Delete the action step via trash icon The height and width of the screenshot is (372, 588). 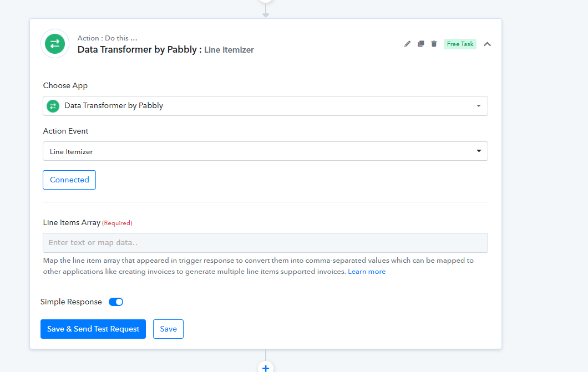[x=434, y=44]
